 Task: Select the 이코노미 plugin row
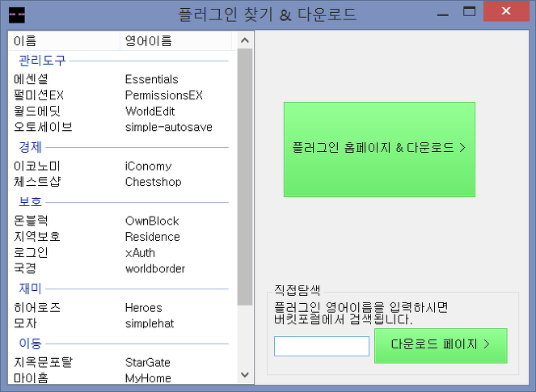(122, 166)
